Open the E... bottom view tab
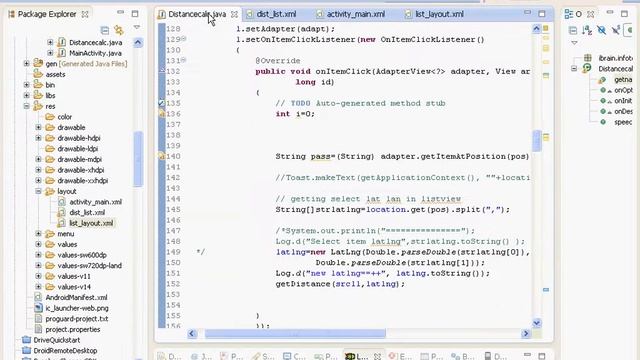Screen dimensions: 640x360 400,356
